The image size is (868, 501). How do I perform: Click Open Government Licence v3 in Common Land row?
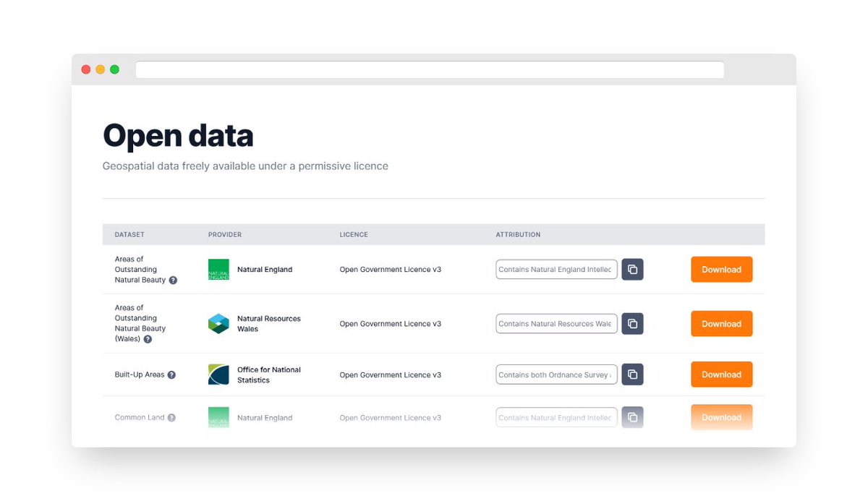[x=391, y=418]
